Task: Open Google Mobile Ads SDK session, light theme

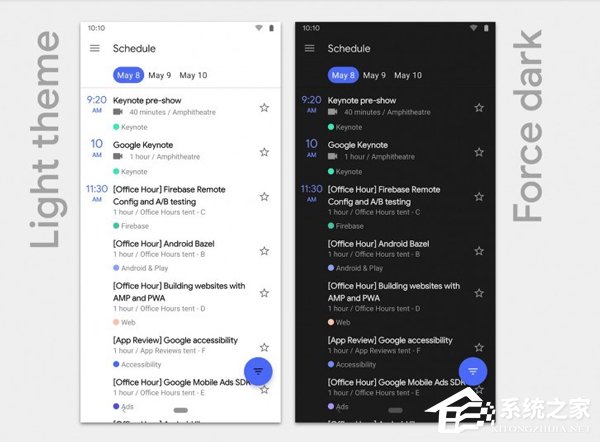Action: (181, 382)
